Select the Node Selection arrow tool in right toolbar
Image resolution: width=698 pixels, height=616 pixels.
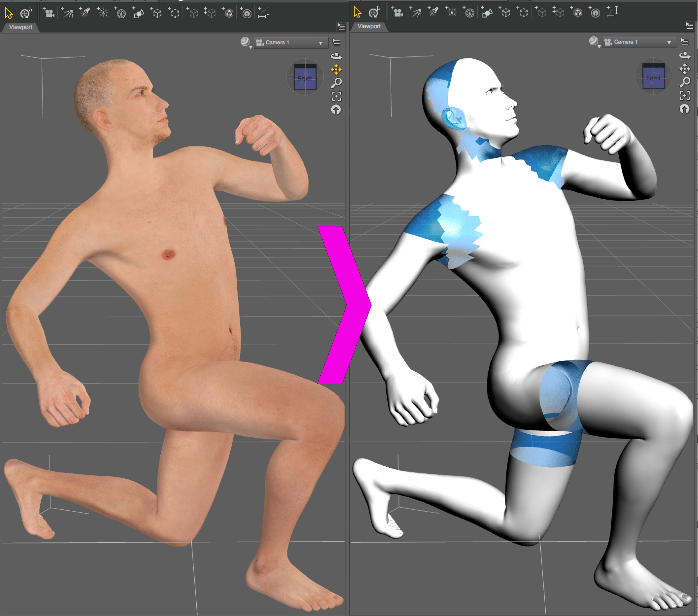(x=357, y=12)
